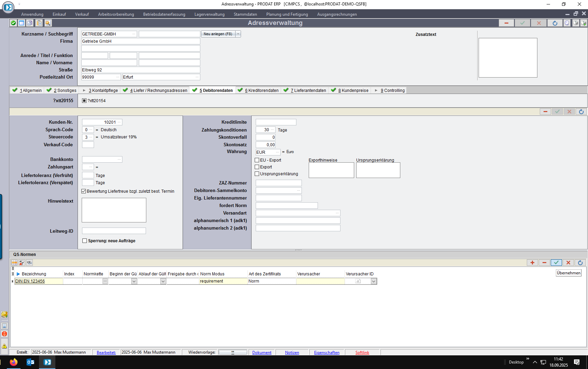Open Outlook from the Windows taskbar
The image size is (588, 369).
pos(30,362)
